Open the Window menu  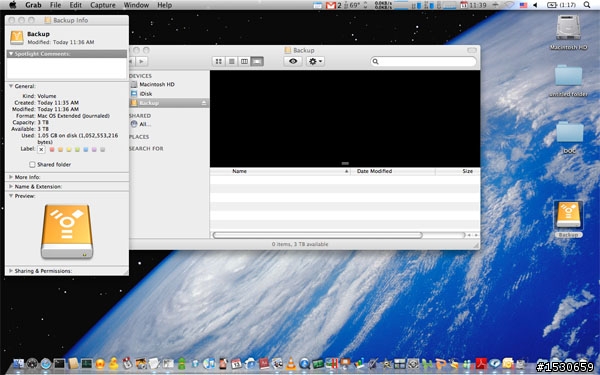136,5
